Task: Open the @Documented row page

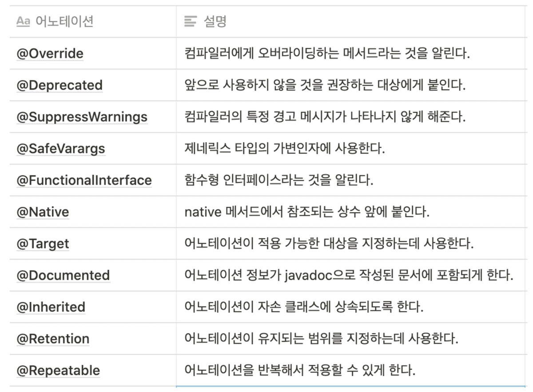Action: pyautogui.click(x=63, y=275)
